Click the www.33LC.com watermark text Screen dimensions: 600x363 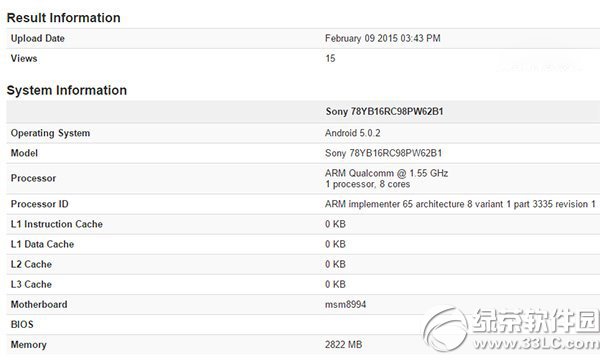pyautogui.click(x=536, y=343)
